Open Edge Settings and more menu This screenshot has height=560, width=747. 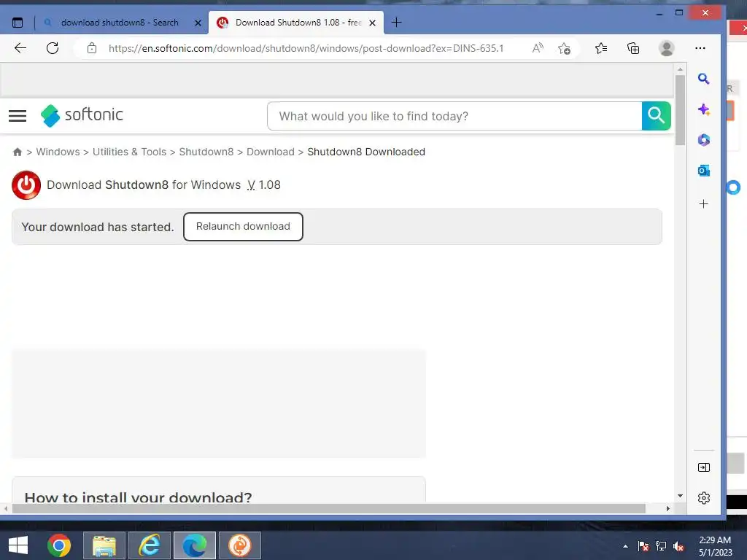(700, 48)
